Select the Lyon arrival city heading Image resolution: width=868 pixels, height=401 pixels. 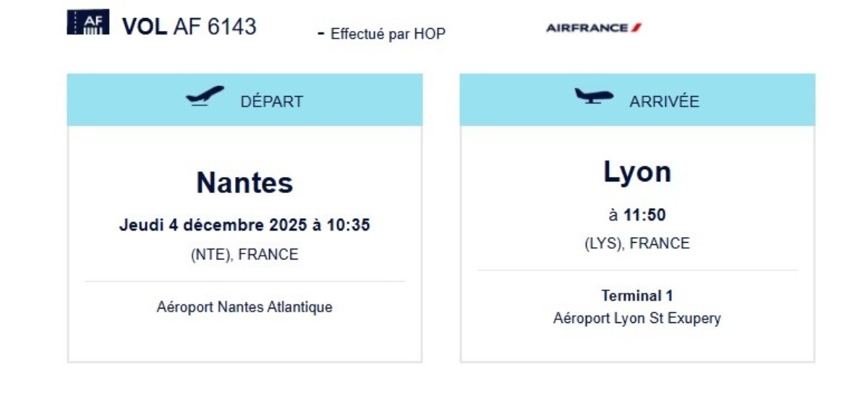637,172
